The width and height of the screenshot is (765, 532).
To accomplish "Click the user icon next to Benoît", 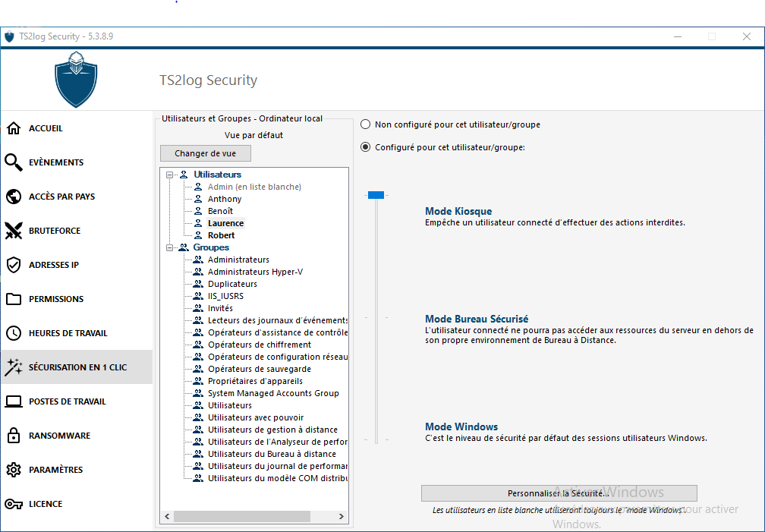I will (x=198, y=211).
